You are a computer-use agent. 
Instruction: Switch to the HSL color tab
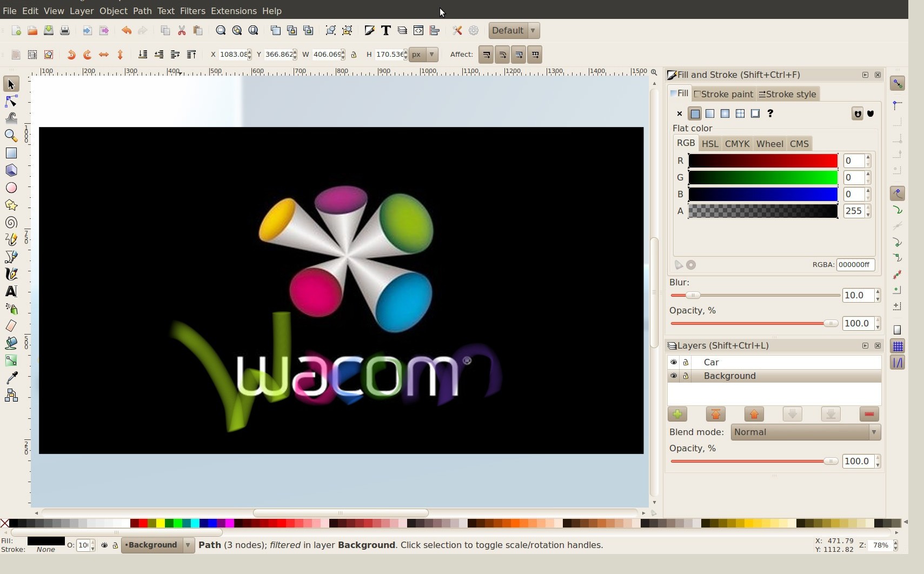pos(710,144)
